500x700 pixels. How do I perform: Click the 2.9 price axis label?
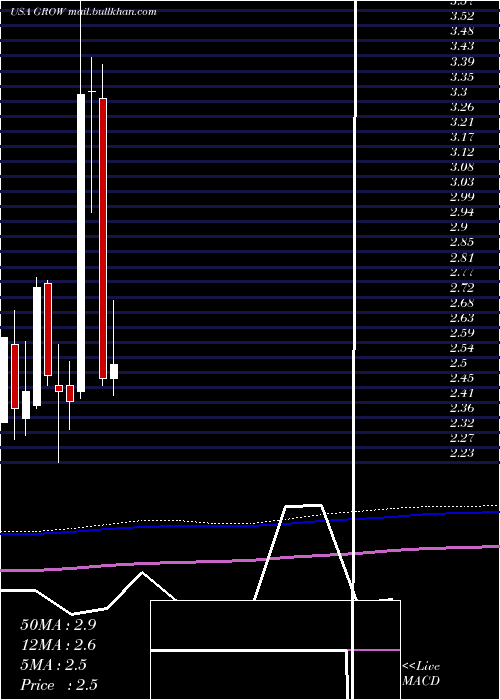point(458,227)
